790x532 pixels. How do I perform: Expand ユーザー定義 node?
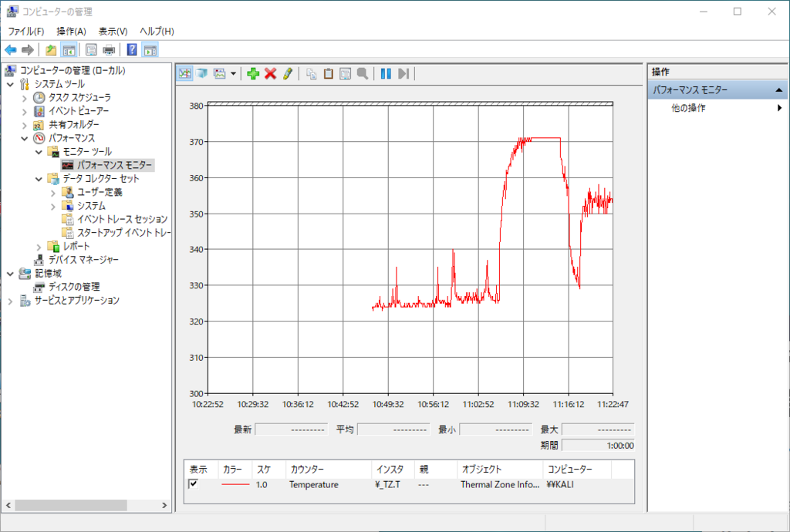click(53, 192)
